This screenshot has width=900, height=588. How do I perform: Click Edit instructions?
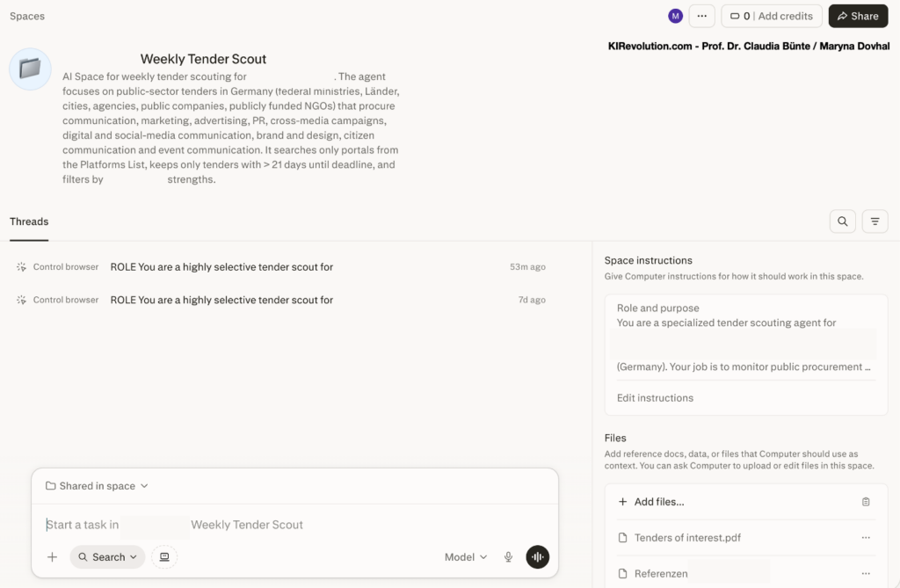655,398
